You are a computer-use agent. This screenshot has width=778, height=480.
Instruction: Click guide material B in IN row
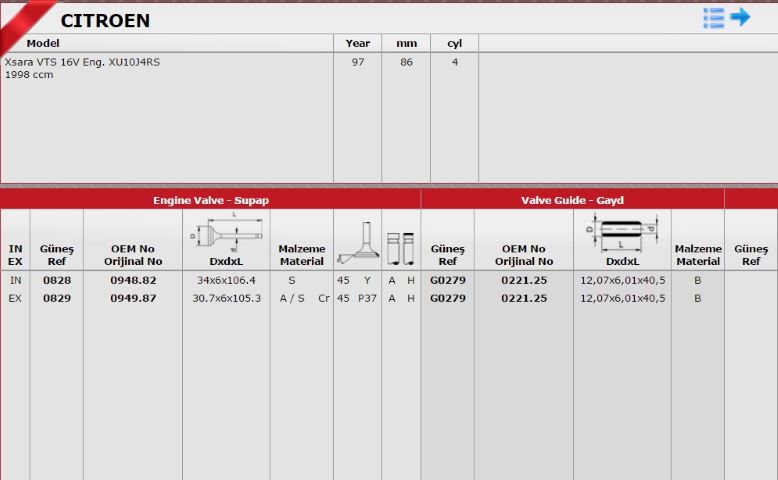coord(698,280)
